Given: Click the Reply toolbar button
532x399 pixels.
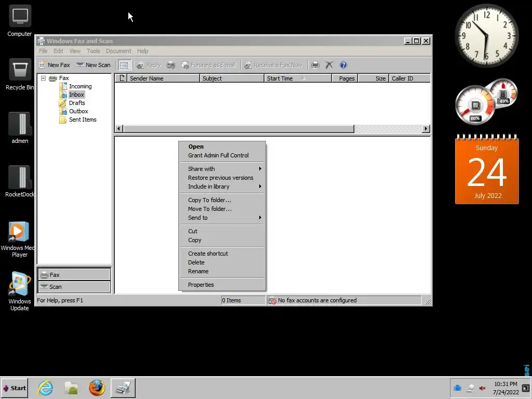Looking at the screenshot, I should 149,65.
